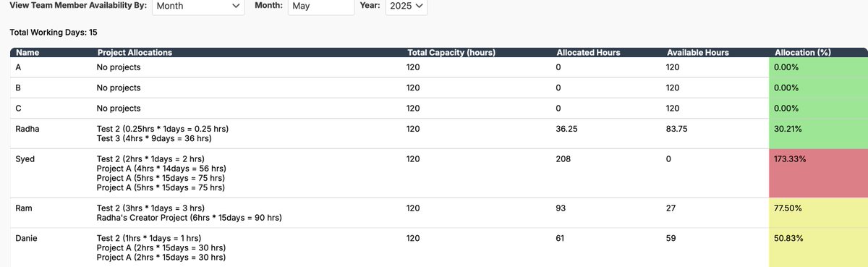Click the chevron arrow of Year selector
The image size is (868, 267).
(418, 7)
